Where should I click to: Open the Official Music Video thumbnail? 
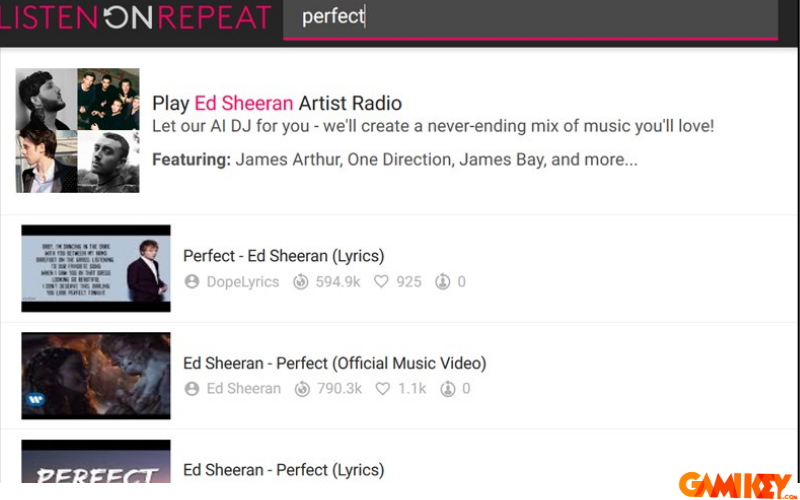click(x=96, y=375)
